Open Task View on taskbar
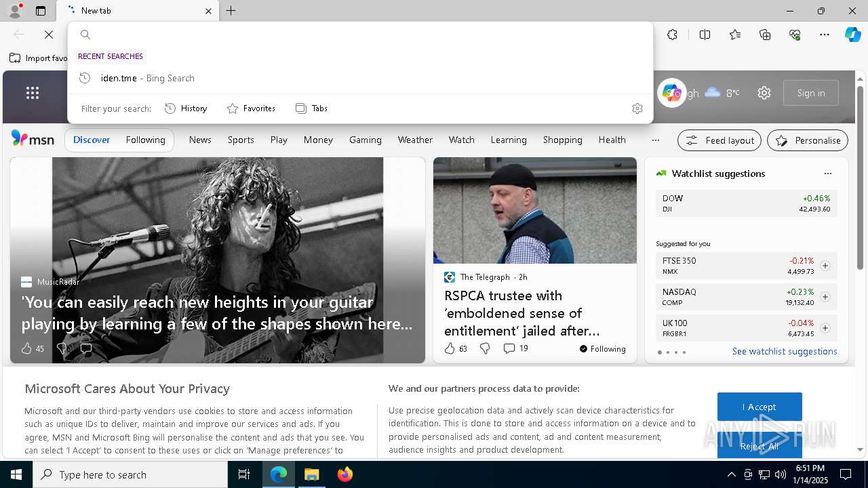This screenshot has height=488, width=868. point(244,474)
